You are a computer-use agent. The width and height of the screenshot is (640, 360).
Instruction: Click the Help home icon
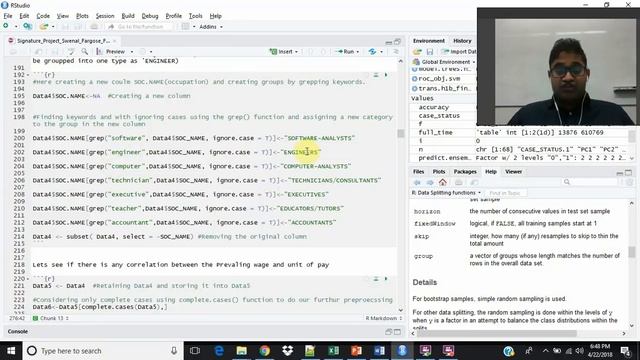click(x=443, y=182)
